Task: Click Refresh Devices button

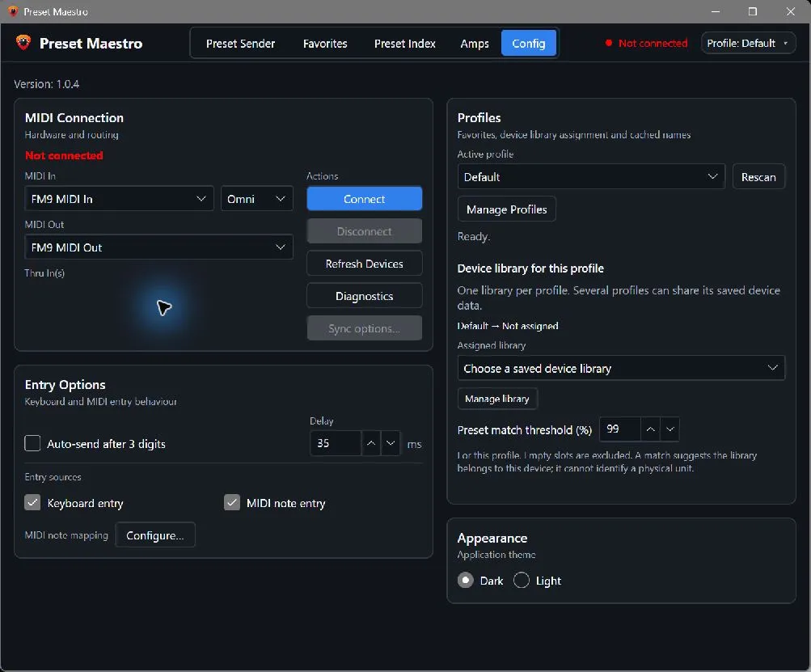Action: [x=364, y=264]
